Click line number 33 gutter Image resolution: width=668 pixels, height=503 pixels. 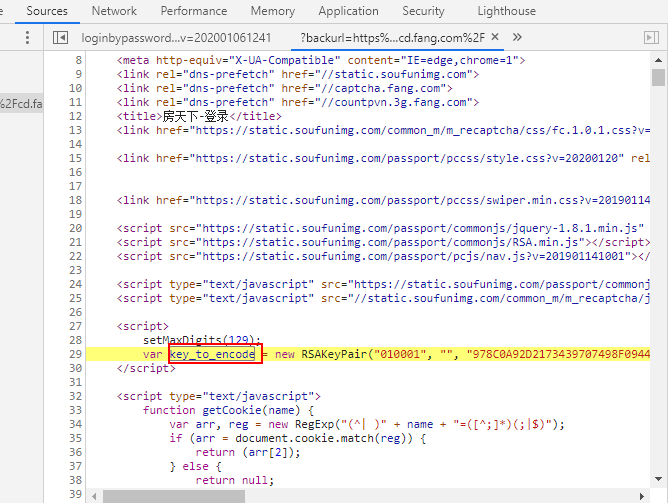coord(75,410)
